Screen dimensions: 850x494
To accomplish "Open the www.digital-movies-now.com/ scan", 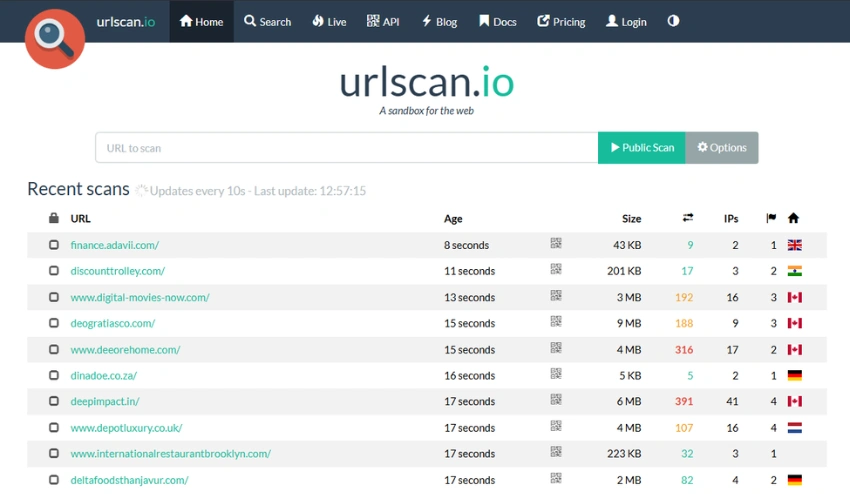I will (x=140, y=297).
